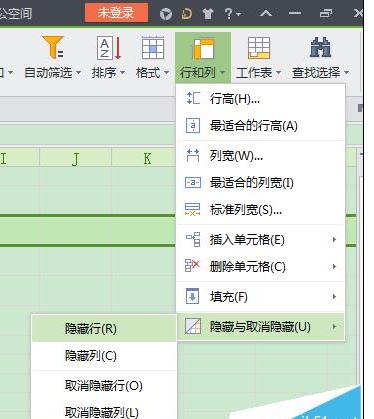Click the skin shirt icon in title bar
The height and width of the screenshot is (419, 374).
tap(208, 14)
